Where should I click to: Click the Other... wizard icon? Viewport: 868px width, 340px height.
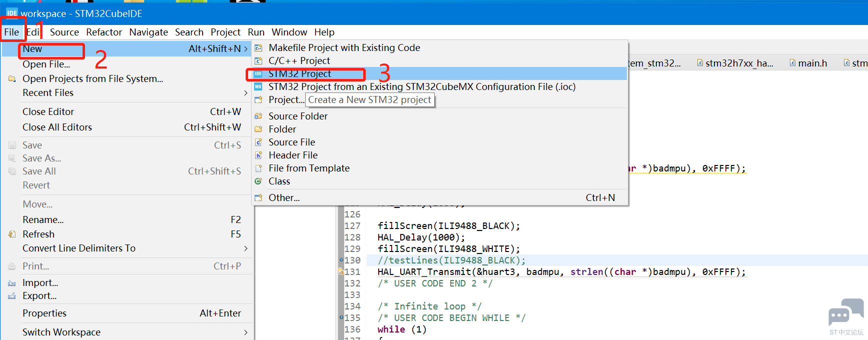pyautogui.click(x=258, y=197)
